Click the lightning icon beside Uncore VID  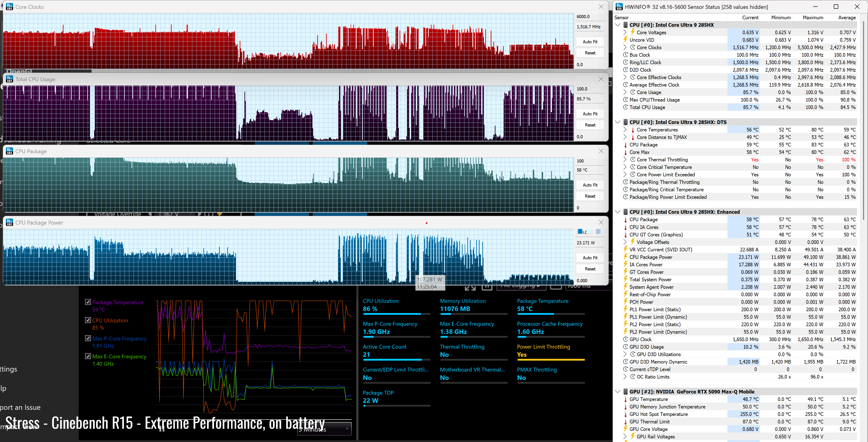pyautogui.click(x=625, y=40)
